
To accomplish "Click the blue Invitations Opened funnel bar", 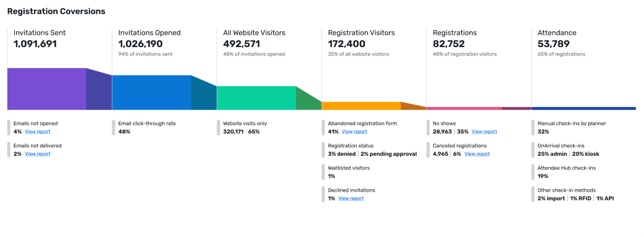I will [152, 93].
